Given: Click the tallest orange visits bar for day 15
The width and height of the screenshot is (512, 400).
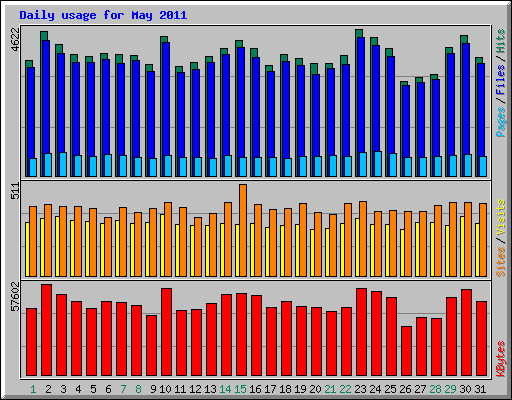Looking at the screenshot, I should pyautogui.click(x=243, y=230).
